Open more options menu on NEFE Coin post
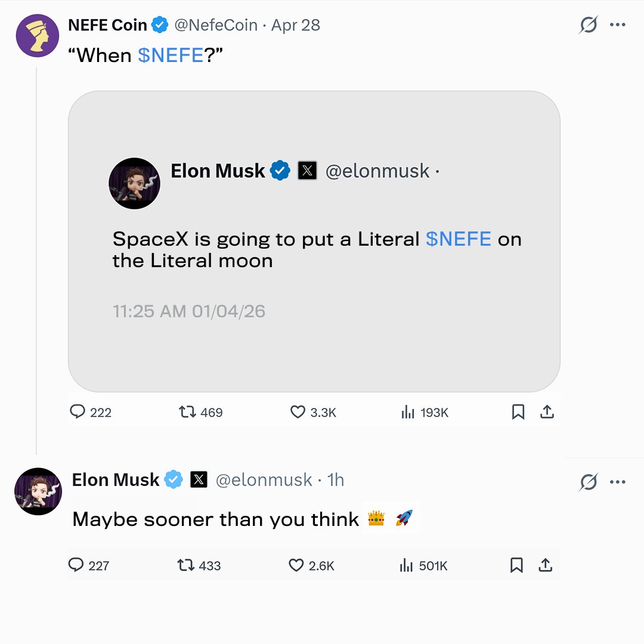The image size is (644, 644). click(618, 24)
